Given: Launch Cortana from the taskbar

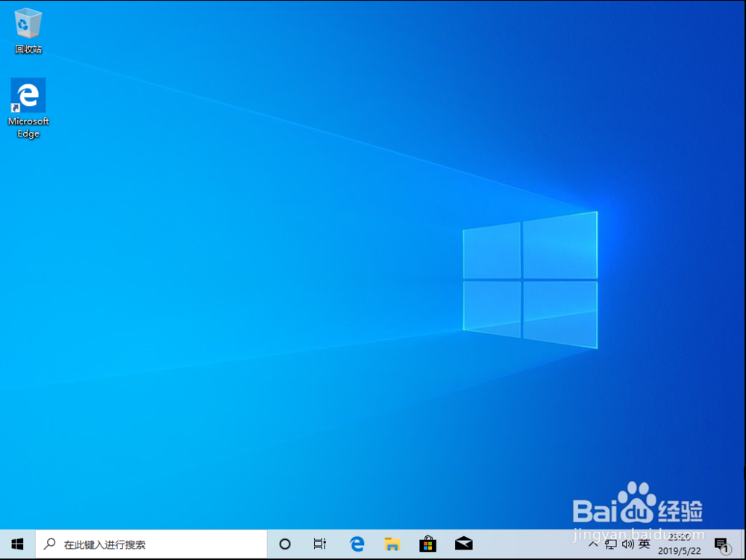Looking at the screenshot, I should [284, 544].
